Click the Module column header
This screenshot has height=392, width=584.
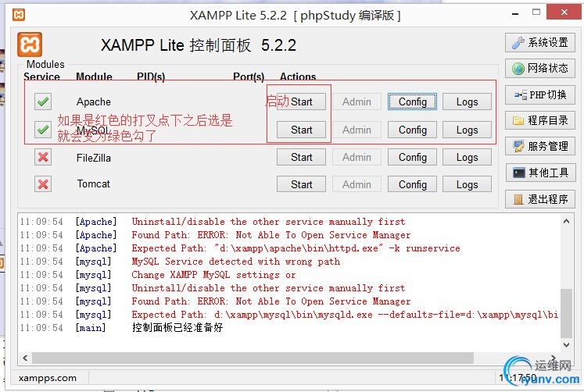coord(95,77)
